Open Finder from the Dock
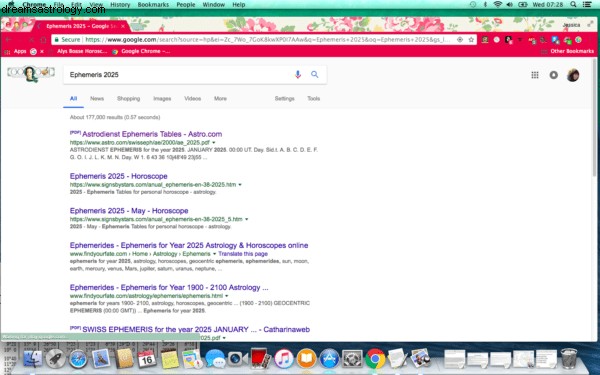The image size is (600, 375). click(33, 359)
